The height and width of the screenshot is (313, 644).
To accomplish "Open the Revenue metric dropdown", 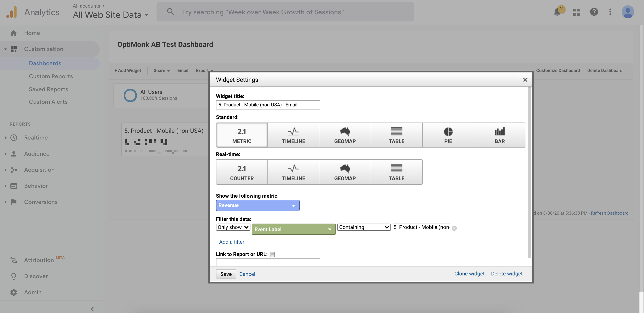I will pos(258,205).
